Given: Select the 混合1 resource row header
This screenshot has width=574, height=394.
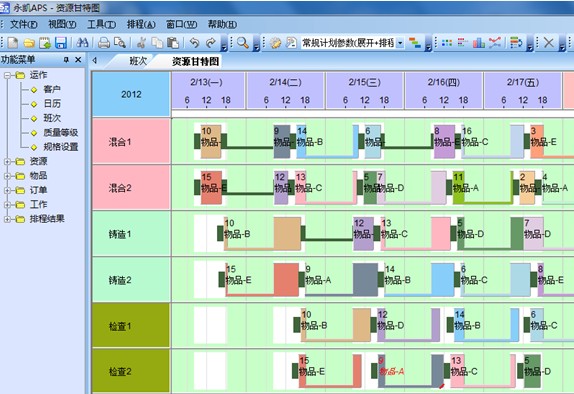Looking at the screenshot, I should pos(131,141).
